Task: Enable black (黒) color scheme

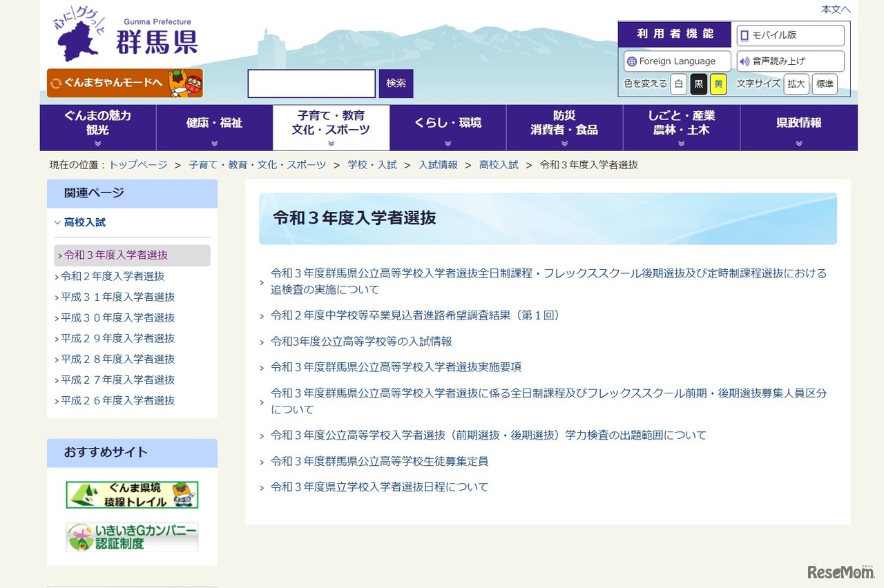Action: click(699, 84)
